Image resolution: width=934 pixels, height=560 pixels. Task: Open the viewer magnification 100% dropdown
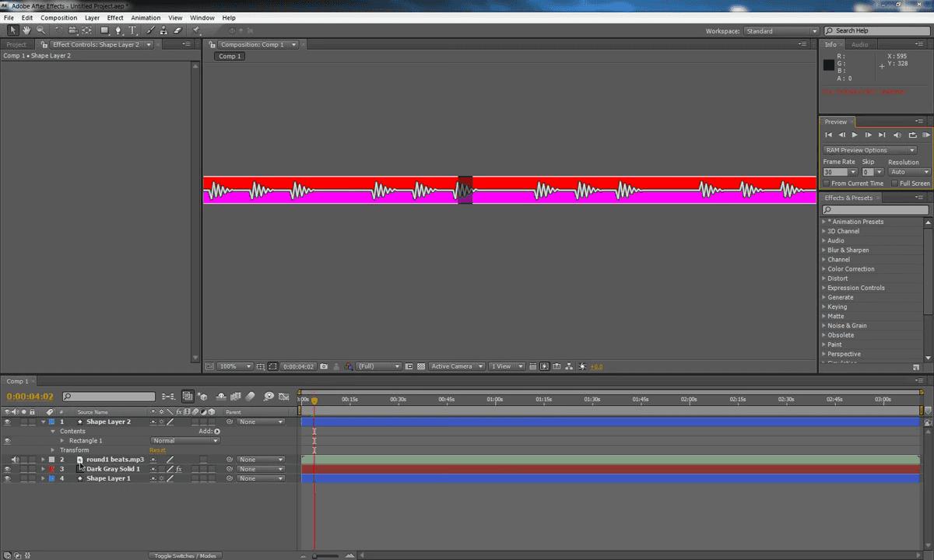pos(234,366)
